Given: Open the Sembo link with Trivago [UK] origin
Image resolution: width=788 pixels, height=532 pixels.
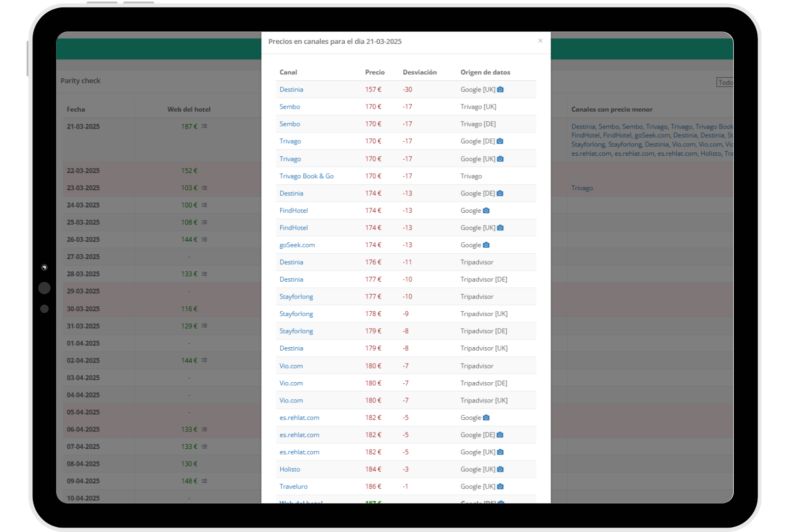Looking at the screenshot, I should point(290,107).
